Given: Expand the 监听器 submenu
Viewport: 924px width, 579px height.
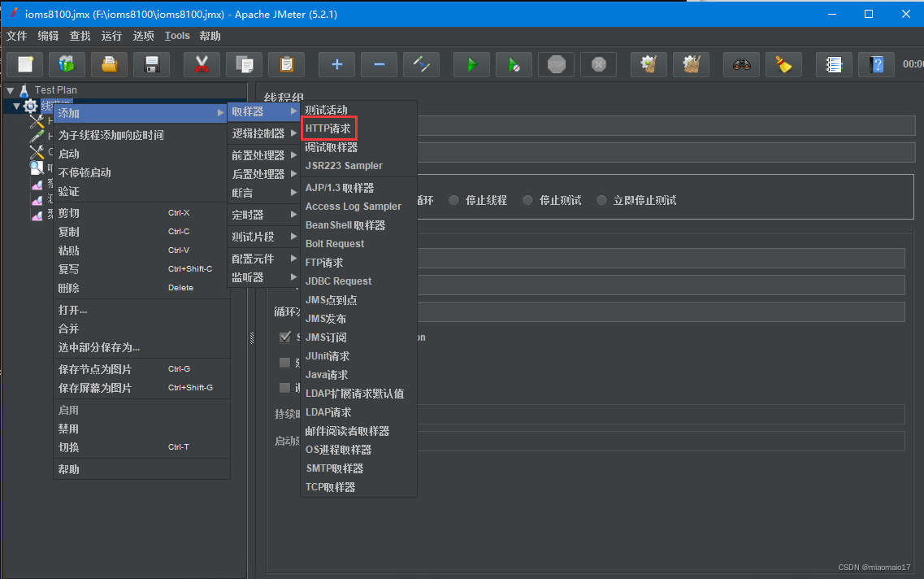Looking at the screenshot, I should [x=264, y=277].
